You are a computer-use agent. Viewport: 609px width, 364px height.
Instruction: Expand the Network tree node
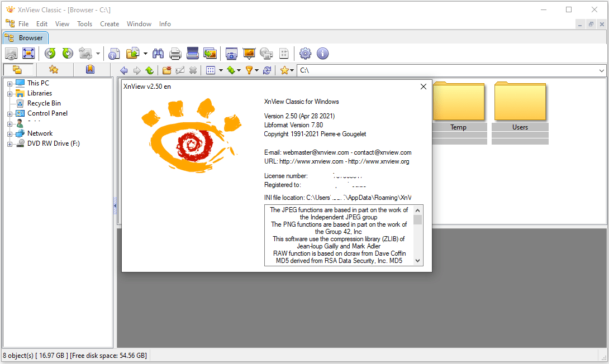9,134
